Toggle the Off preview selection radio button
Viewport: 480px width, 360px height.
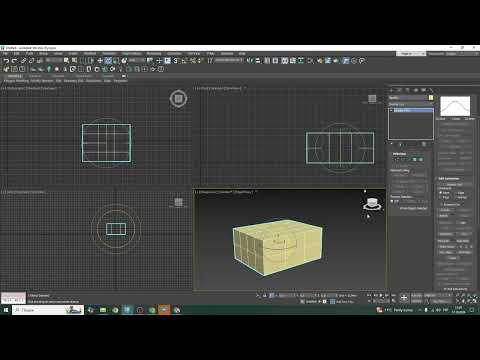[x=392, y=201]
